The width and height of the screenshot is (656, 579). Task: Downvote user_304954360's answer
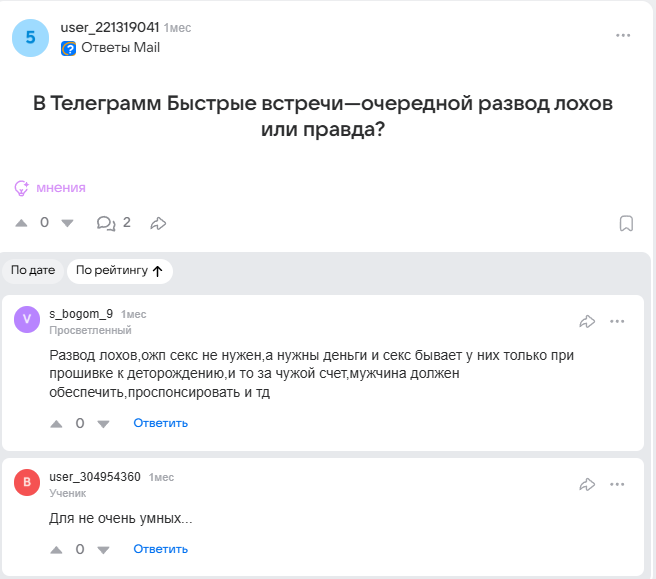pyautogui.click(x=103, y=549)
